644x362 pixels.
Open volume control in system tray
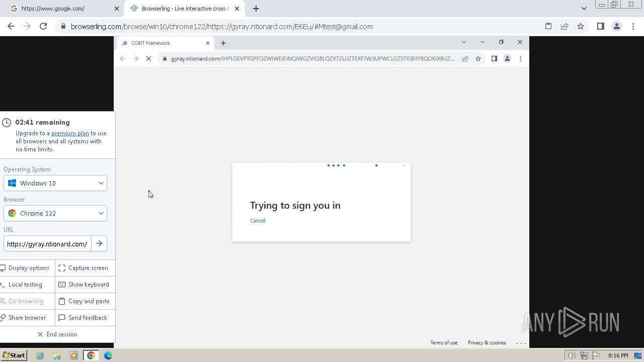(572, 356)
